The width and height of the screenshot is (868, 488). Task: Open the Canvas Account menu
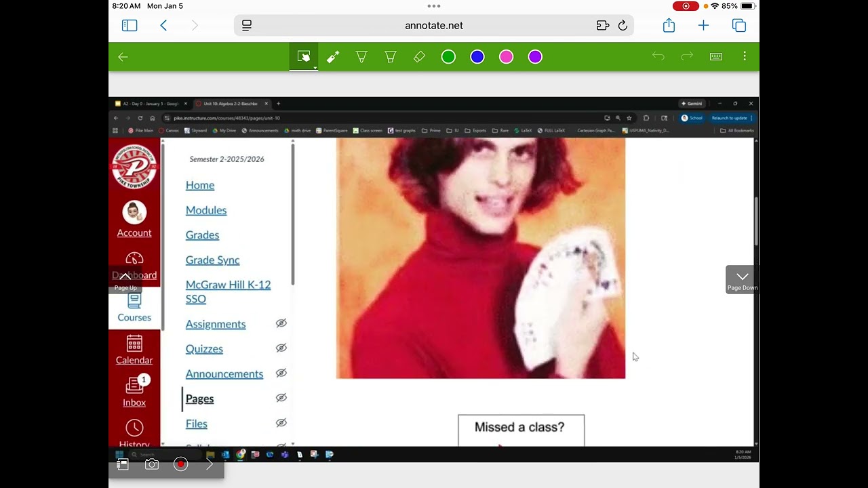134,220
